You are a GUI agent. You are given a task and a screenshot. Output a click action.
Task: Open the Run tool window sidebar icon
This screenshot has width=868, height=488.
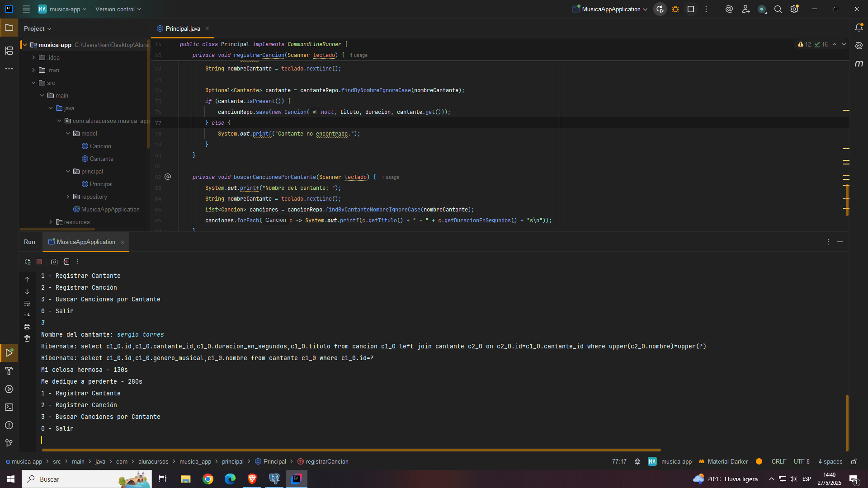pos(9,352)
